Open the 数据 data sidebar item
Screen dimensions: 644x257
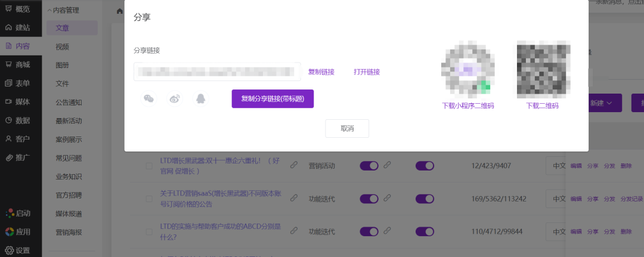[x=17, y=120]
